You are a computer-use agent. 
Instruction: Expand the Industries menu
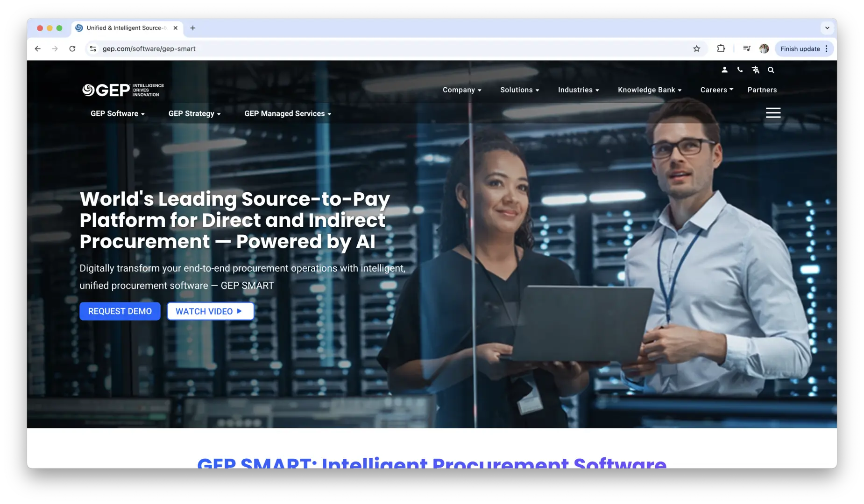[x=578, y=90]
